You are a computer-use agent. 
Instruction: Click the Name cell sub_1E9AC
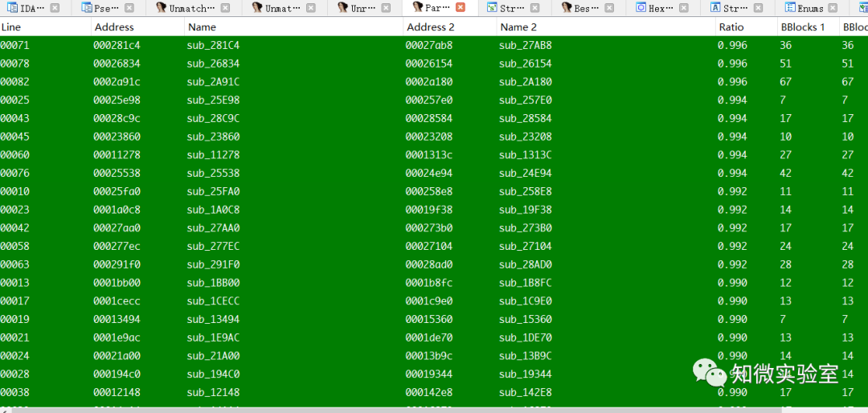pyautogui.click(x=213, y=337)
